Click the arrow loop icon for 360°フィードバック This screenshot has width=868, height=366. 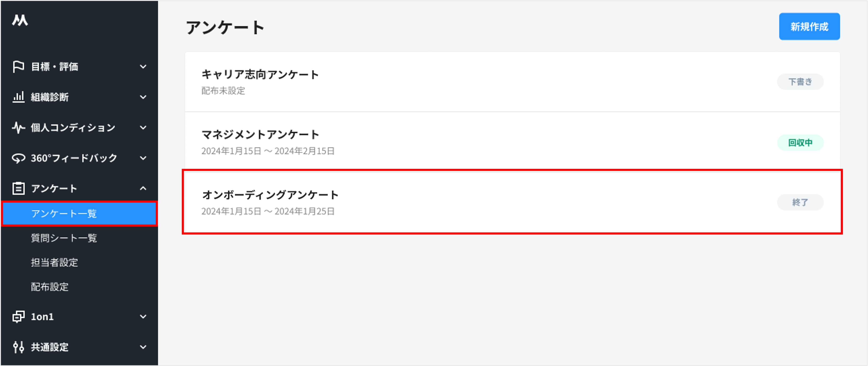pyautogui.click(x=19, y=158)
